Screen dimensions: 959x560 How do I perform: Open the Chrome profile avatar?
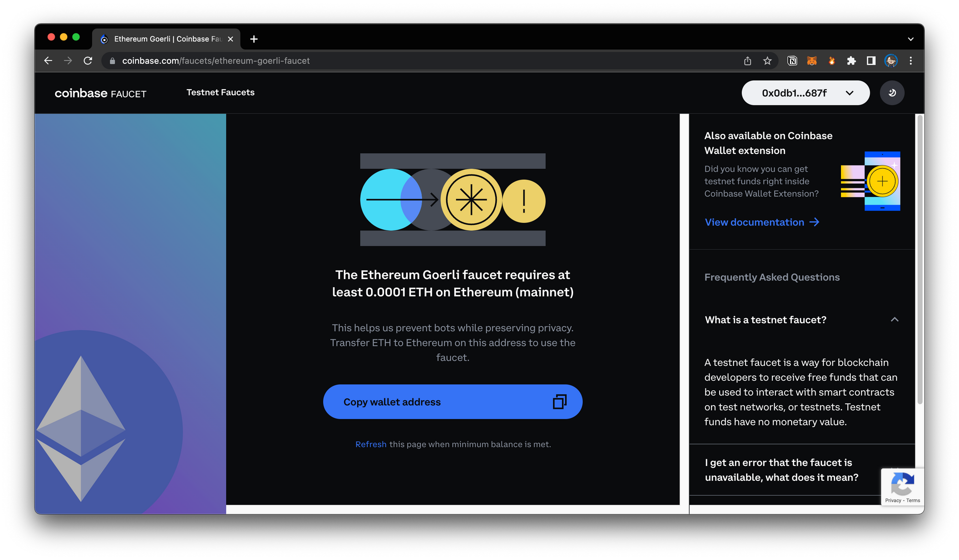(x=891, y=61)
